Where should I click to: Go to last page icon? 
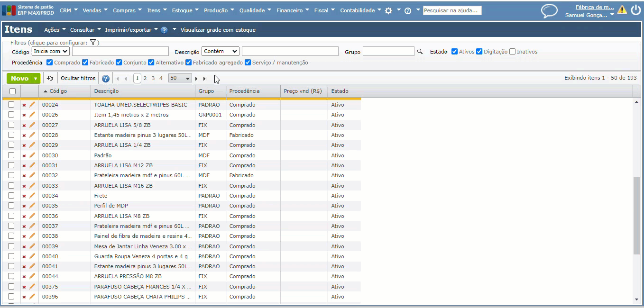[x=205, y=79]
